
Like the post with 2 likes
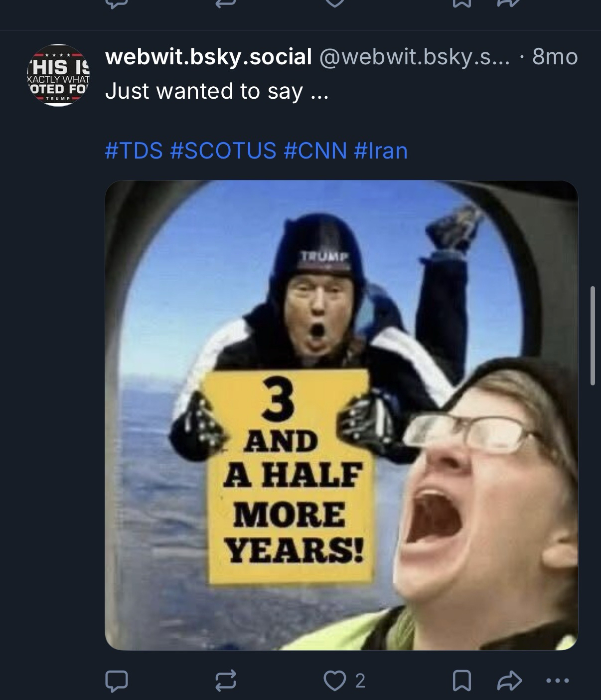point(334,681)
